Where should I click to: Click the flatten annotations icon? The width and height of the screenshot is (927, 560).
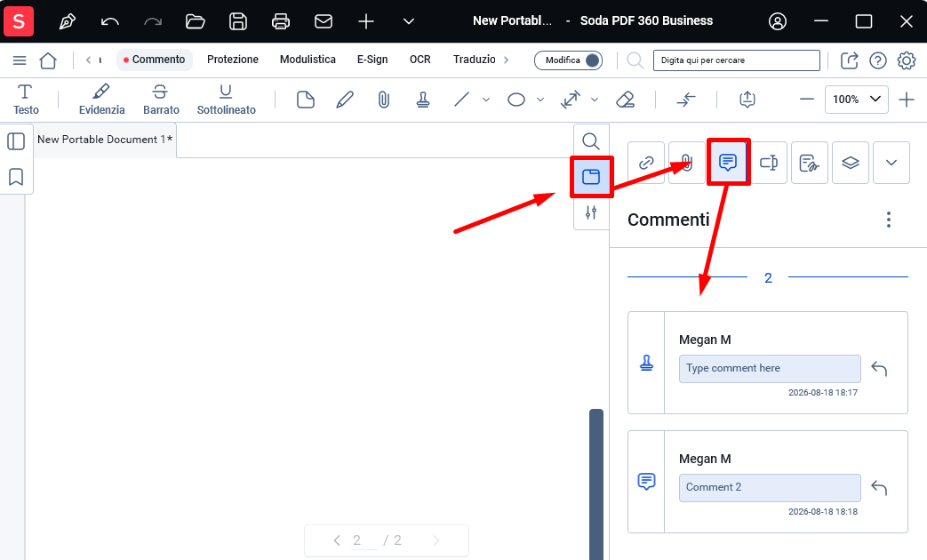[x=686, y=100]
